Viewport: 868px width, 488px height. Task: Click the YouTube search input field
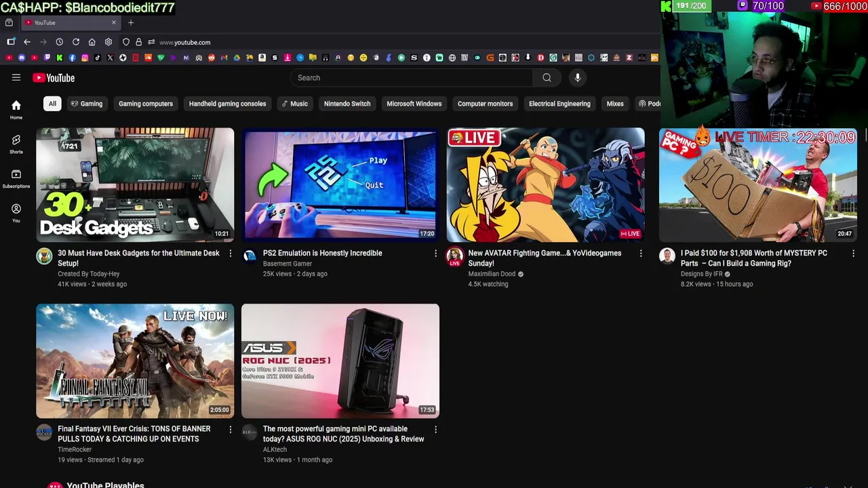(x=412, y=77)
